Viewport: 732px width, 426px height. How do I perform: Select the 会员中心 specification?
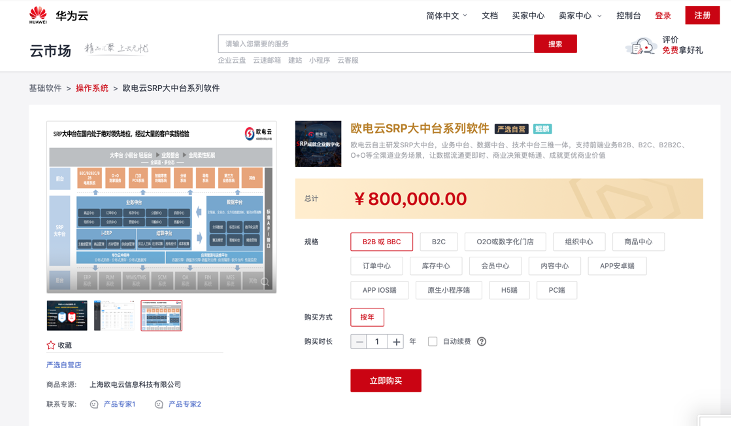495,266
